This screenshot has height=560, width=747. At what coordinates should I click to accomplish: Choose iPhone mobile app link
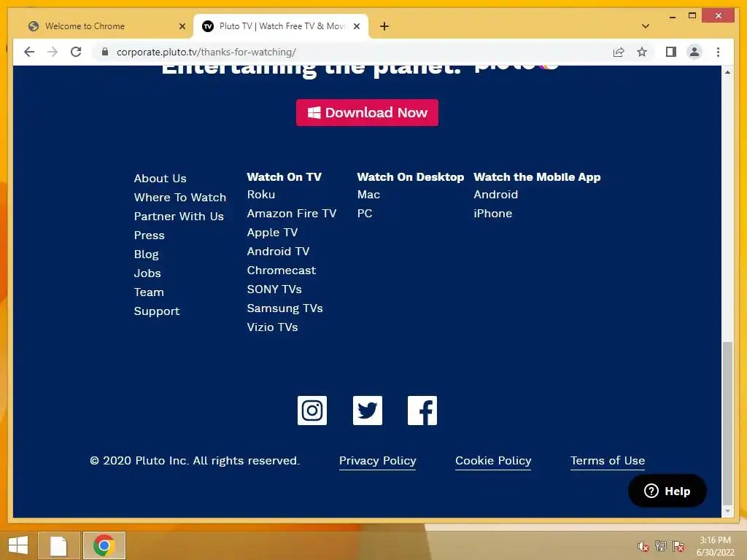[x=492, y=214]
